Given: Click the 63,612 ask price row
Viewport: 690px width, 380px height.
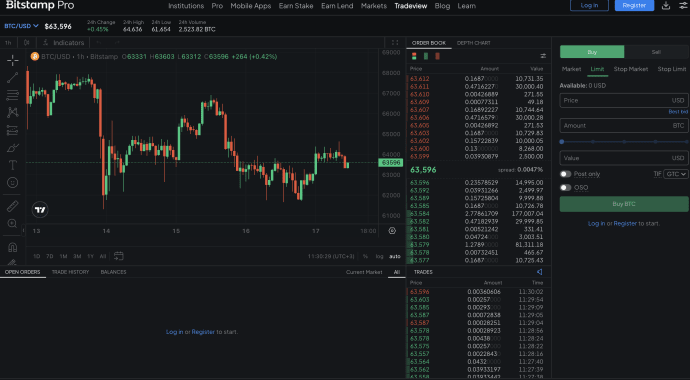Looking at the screenshot, I should pos(477,79).
